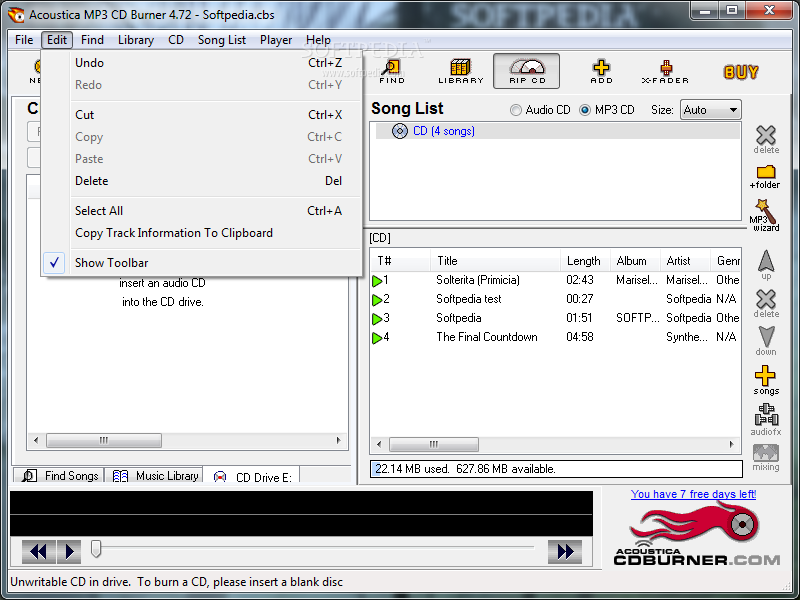Open the File menu
The width and height of the screenshot is (800, 600).
[x=24, y=40]
